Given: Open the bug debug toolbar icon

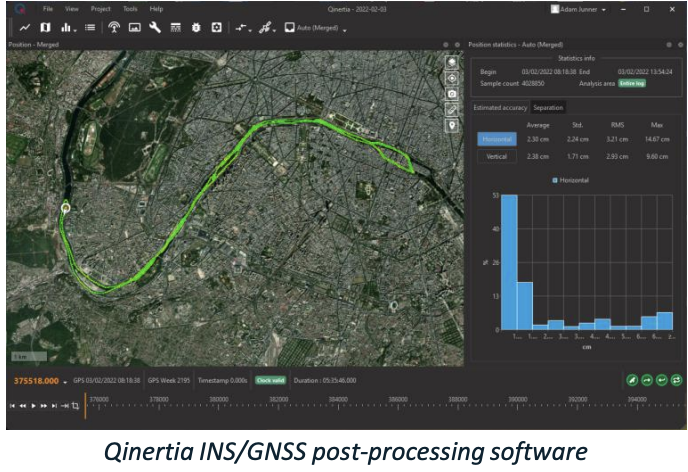Looking at the screenshot, I should tap(196, 28).
